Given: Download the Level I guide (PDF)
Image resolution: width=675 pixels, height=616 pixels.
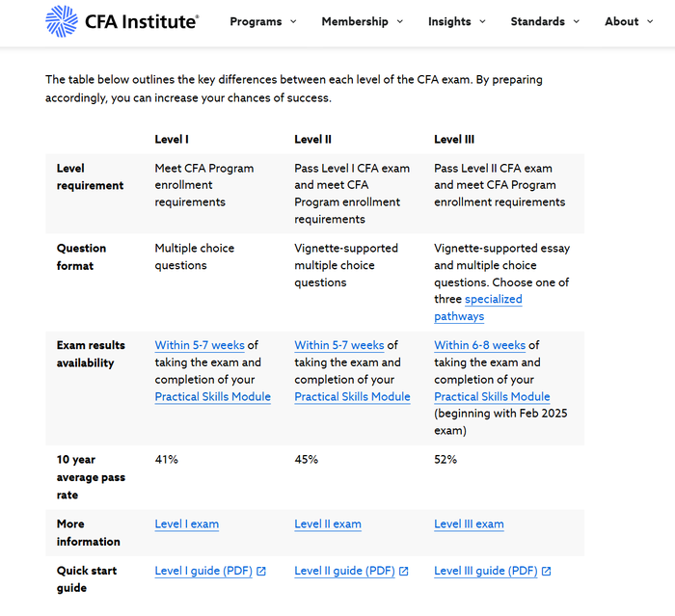Looking at the screenshot, I should (x=202, y=571).
